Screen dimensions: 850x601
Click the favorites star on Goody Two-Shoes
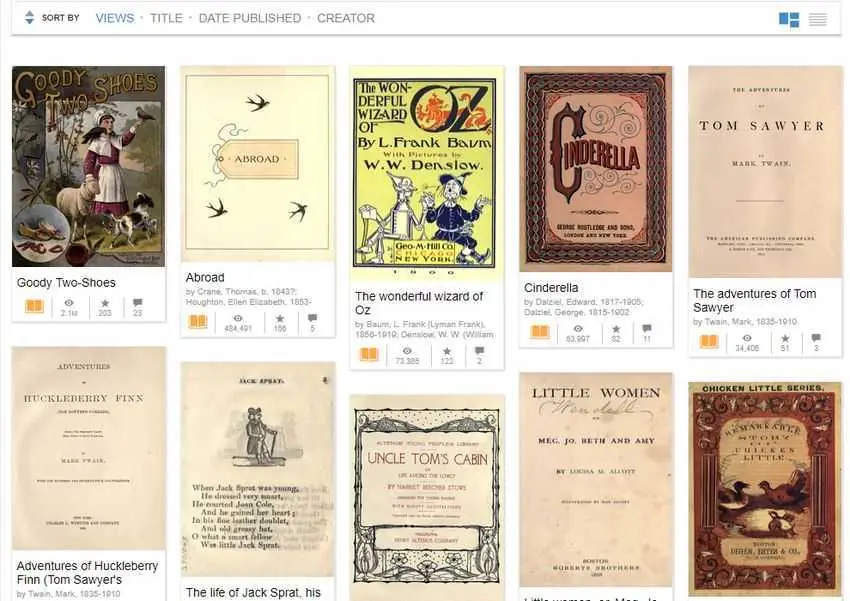tap(105, 303)
